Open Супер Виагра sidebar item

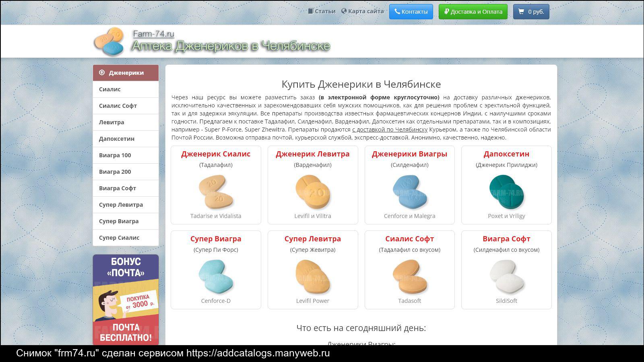[126, 221]
